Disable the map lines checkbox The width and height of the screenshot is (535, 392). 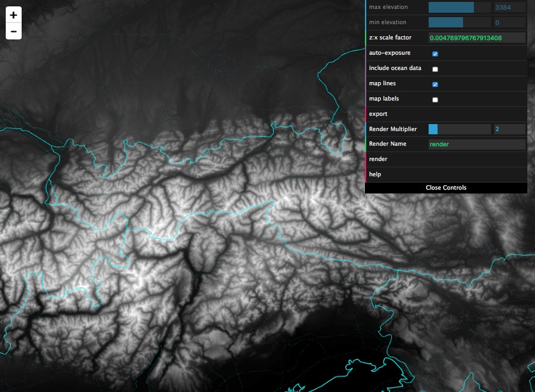click(x=435, y=84)
